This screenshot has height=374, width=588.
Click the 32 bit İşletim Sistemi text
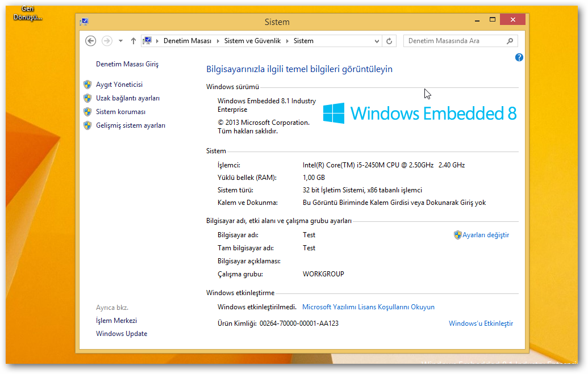click(362, 190)
